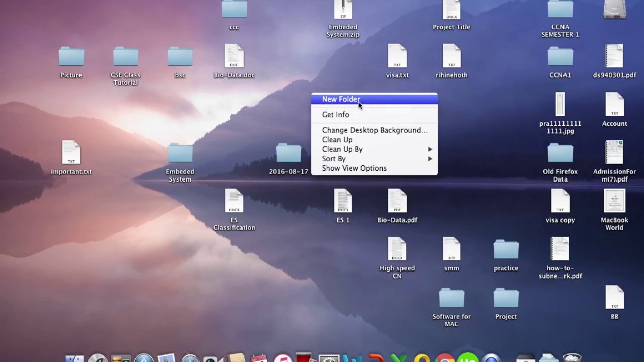The width and height of the screenshot is (644, 362).
Task: Select the AdmissionForm(7).pdf file icon
Action: (614, 152)
